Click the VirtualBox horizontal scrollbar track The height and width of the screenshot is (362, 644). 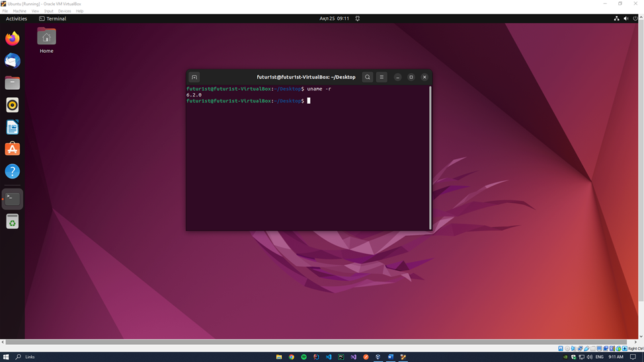point(316,342)
